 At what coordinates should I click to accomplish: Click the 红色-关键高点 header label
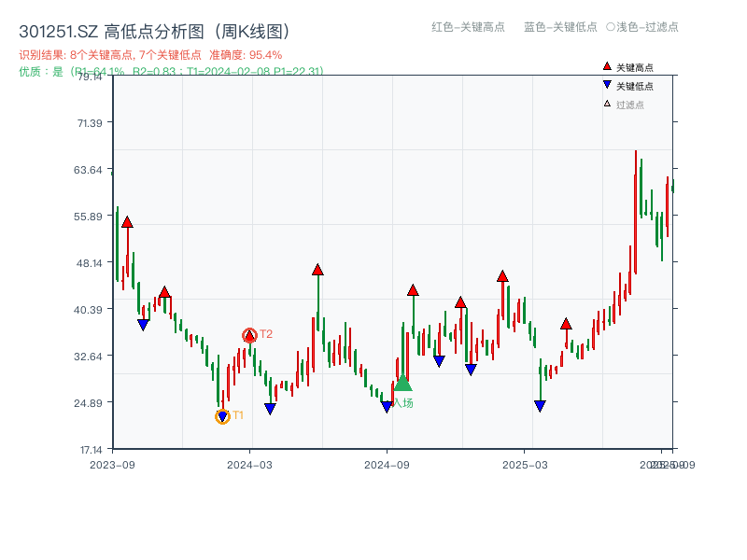468,27
